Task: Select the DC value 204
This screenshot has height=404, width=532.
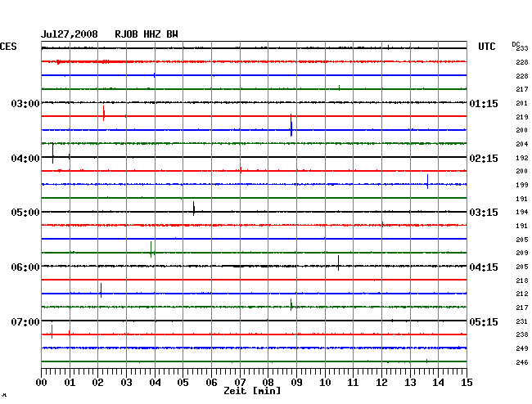Action: (x=522, y=144)
